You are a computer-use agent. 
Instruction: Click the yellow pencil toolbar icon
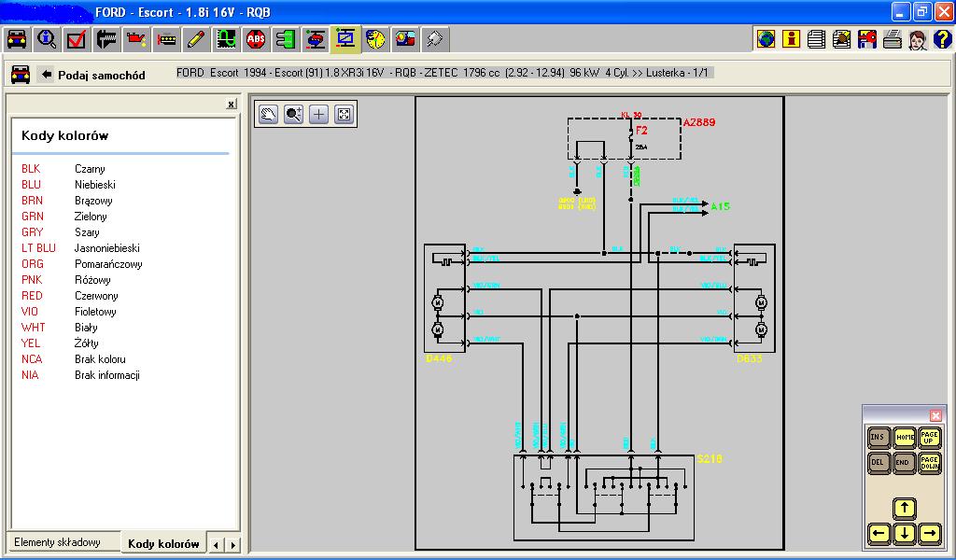pos(196,39)
